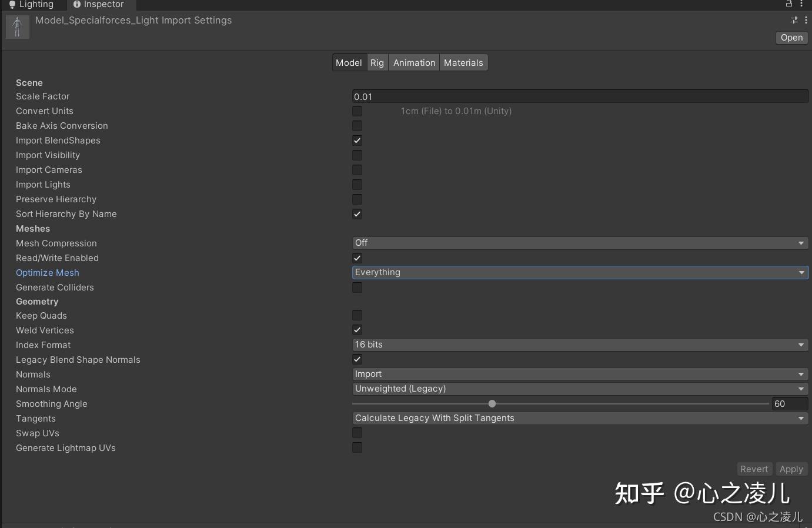Switch to the Rig tab
The width and height of the screenshot is (812, 528).
tap(377, 62)
